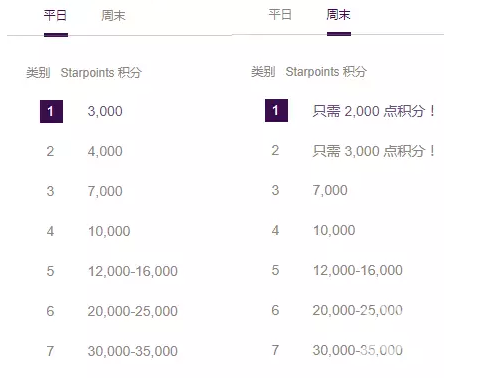
Task: Select the 平日 tab in right table
Action: click(280, 15)
